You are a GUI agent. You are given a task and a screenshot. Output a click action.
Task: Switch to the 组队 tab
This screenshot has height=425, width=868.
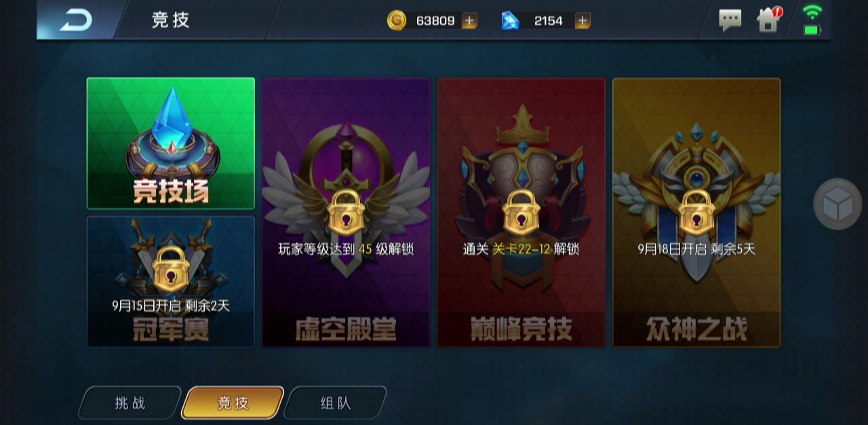click(335, 403)
